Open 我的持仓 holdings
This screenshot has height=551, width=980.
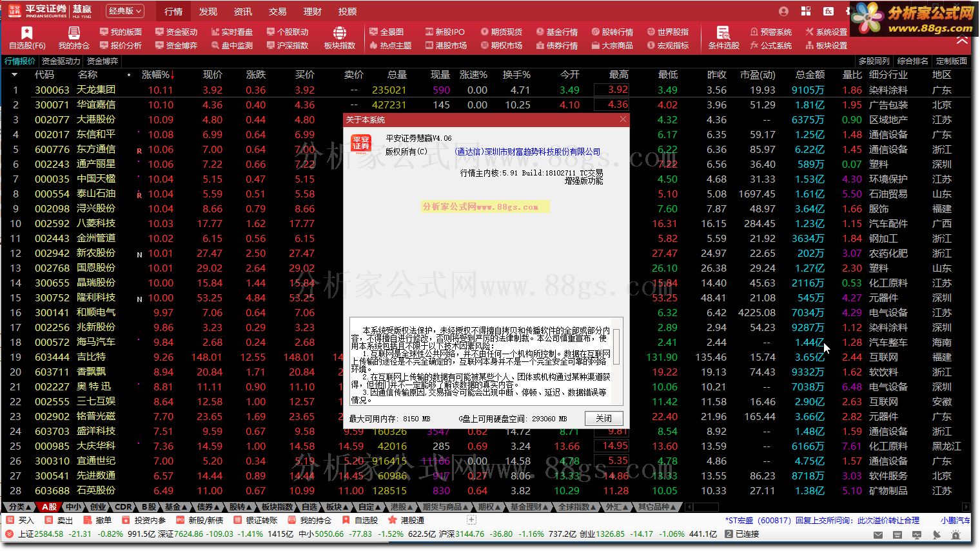(x=73, y=38)
